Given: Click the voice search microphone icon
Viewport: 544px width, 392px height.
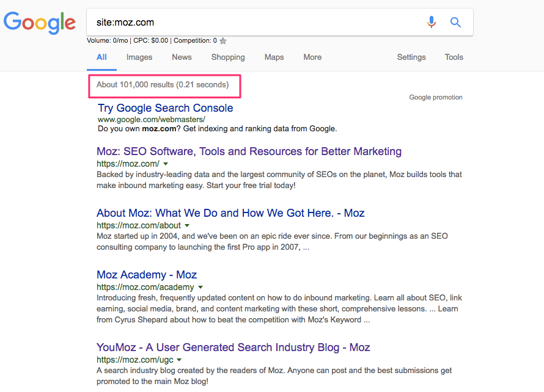Looking at the screenshot, I should coord(432,22).
